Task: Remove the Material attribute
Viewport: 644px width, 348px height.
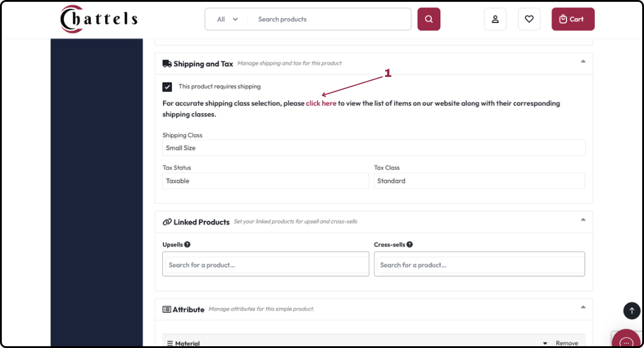Action: (x=567, y=343)
